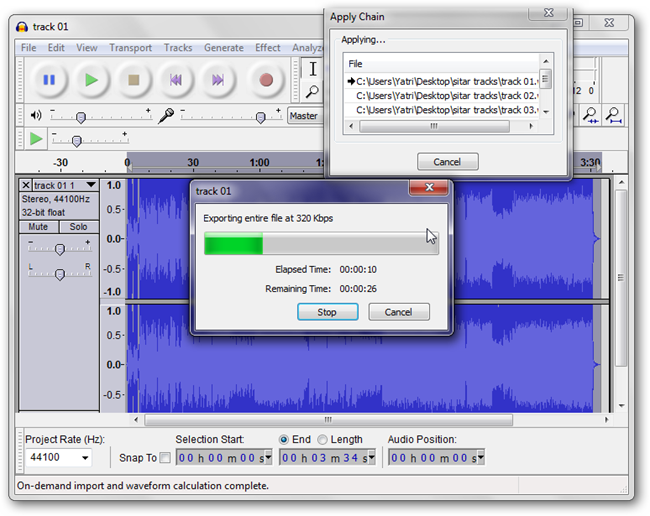Click the playback speed slider handle
Viewport: 650px width, 516px height.
pyautogui.click(x=76, y=141)
